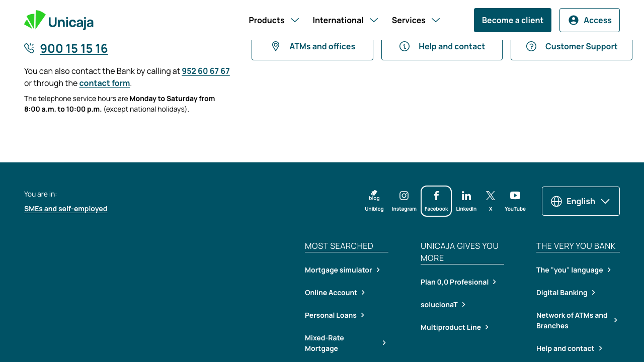This screenshot has height=362, width=644.
Task: Open Network of ATMs and Branches link
Action: 577,320
